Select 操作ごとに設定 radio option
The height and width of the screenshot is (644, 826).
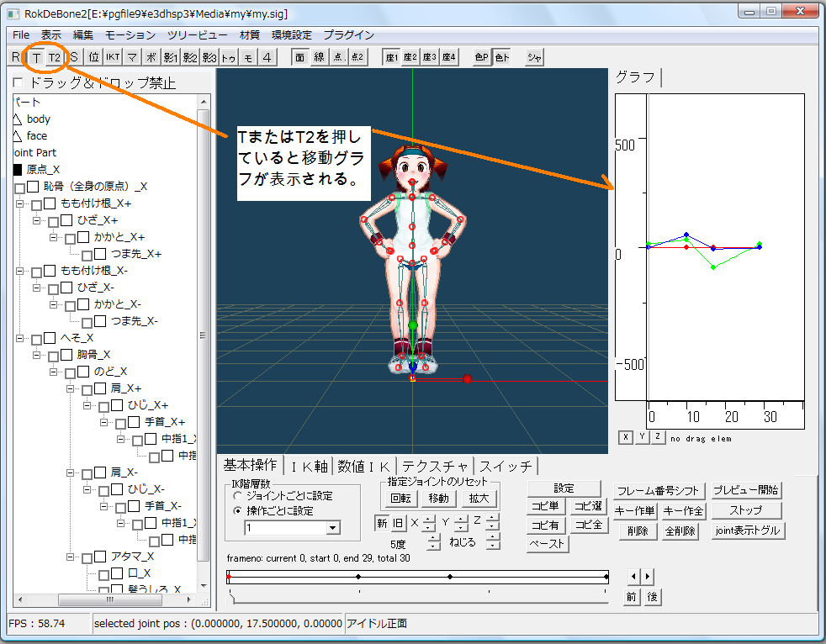click(x=238, y=510)
